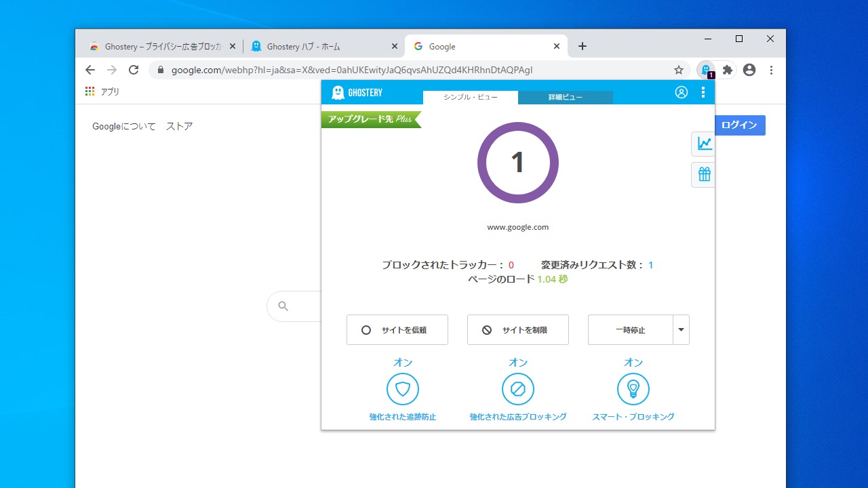The width and height of the screenshot is (868, 488).
Task: Toggle スマート・ブロッキング lightbulb
Action: pyautogui.click(x=633, y=389)
